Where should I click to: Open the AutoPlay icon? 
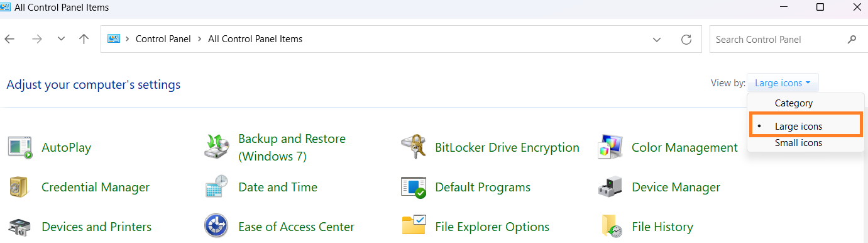[21, 147]
